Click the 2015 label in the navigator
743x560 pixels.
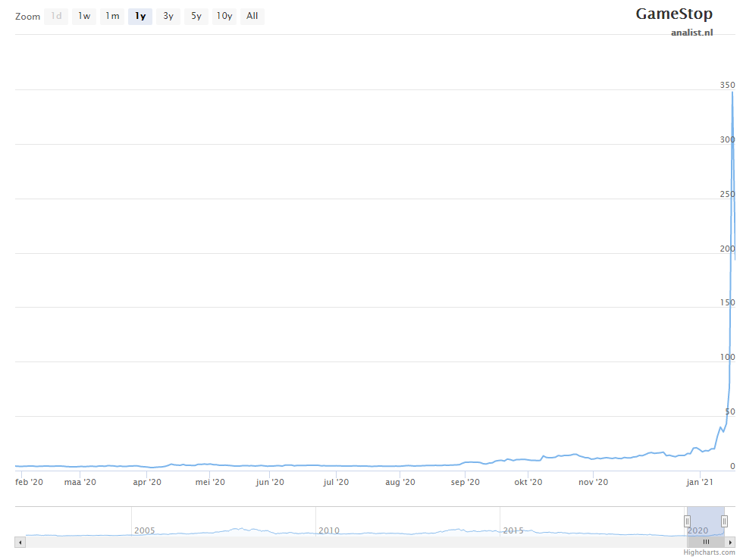click(513, 530)
